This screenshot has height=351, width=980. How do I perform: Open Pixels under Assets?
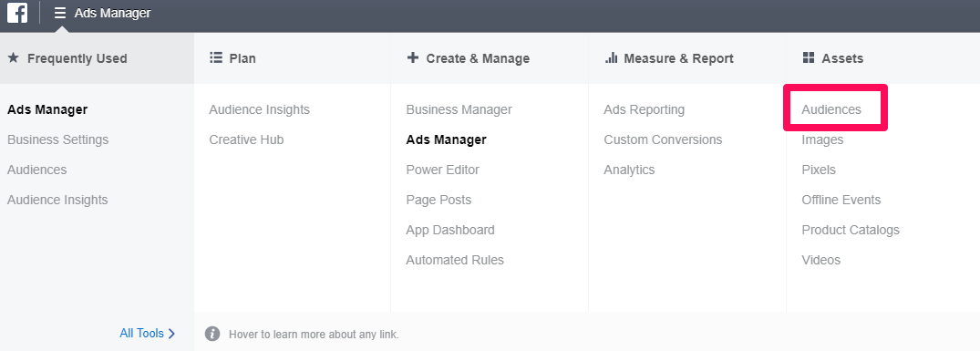click(x=819, y=170)
